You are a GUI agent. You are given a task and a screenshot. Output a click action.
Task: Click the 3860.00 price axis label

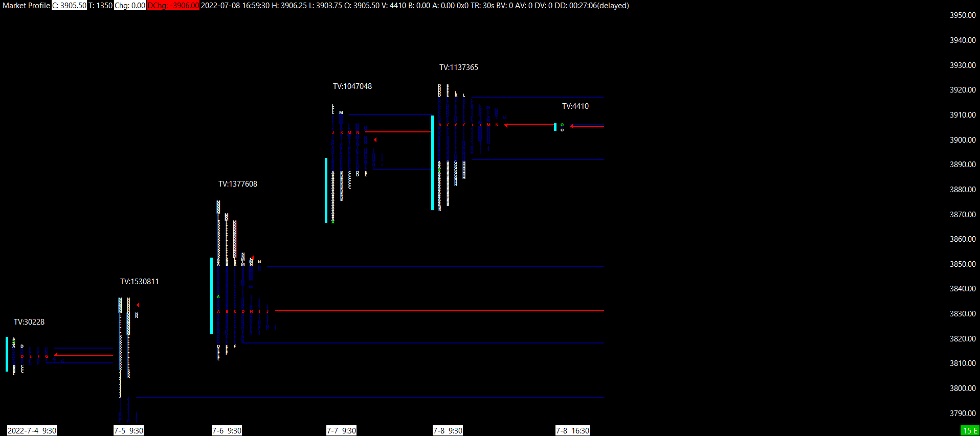[963, 239]
